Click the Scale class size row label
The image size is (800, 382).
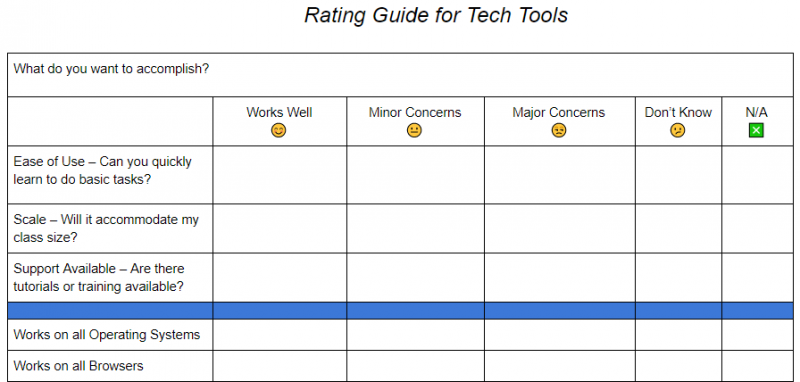click(x=106, y=228)
